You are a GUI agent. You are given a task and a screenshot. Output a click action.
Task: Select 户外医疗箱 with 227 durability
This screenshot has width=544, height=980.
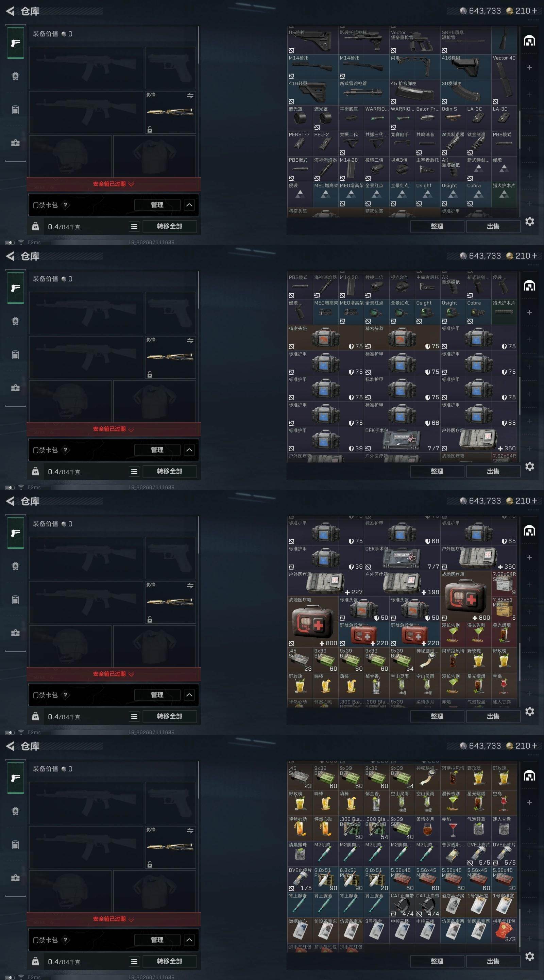tap(326, 583)
